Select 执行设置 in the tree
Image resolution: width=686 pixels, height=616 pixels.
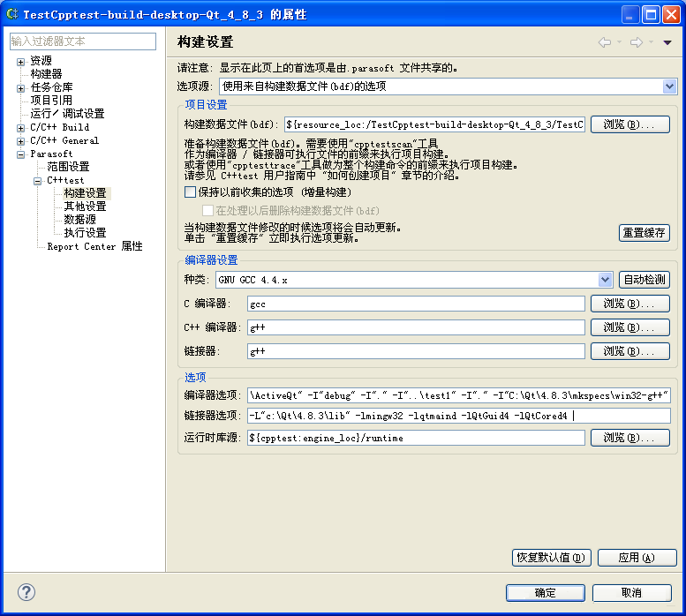click(x=86, y=233)
